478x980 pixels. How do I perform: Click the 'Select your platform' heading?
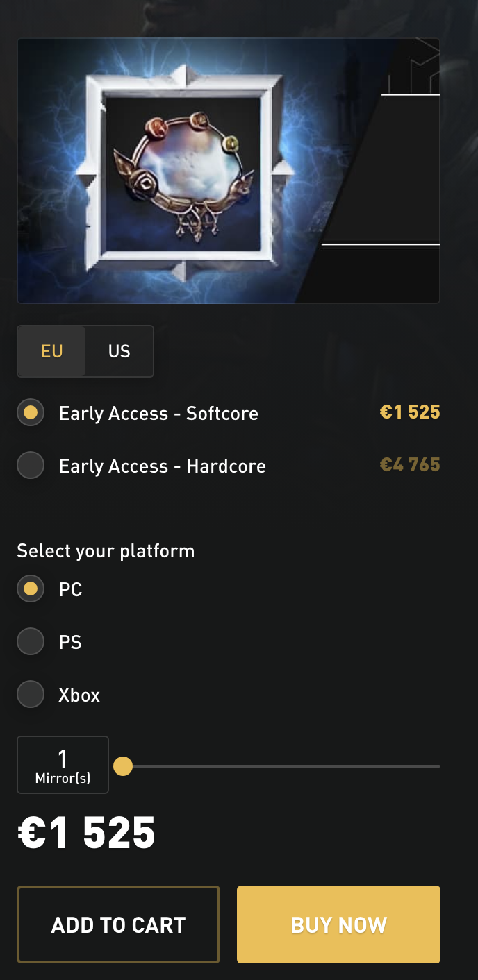pos(106,551)
